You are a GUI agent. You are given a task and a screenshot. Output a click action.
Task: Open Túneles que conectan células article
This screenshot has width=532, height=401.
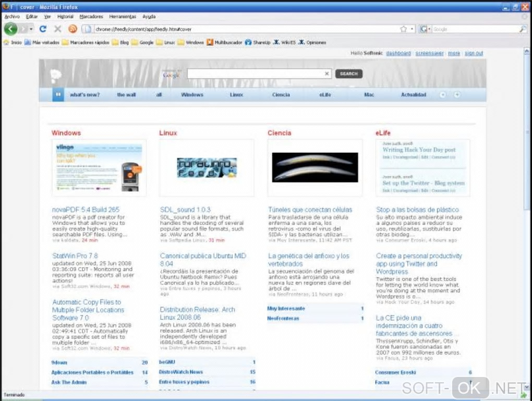pyautogui.click(x=310, y=210)
